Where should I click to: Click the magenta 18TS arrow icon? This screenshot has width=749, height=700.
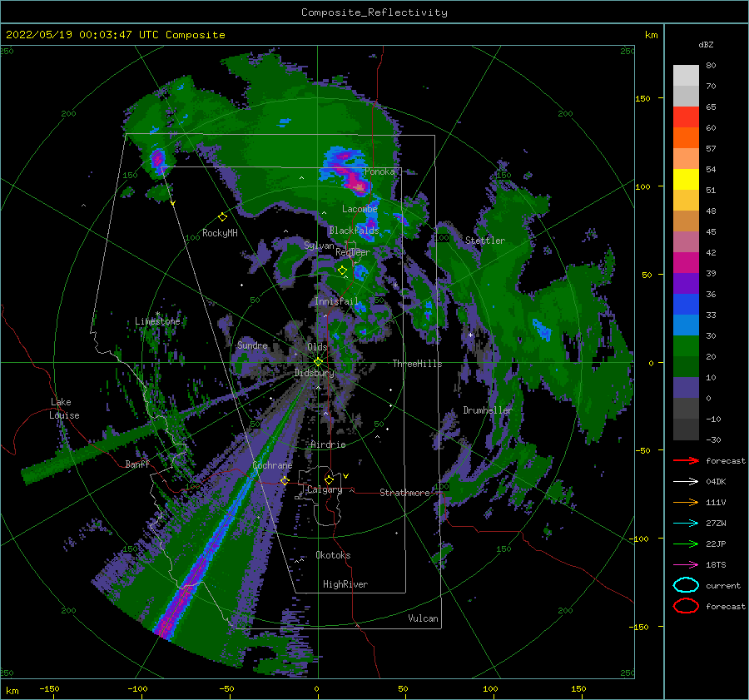pos(686,565)
